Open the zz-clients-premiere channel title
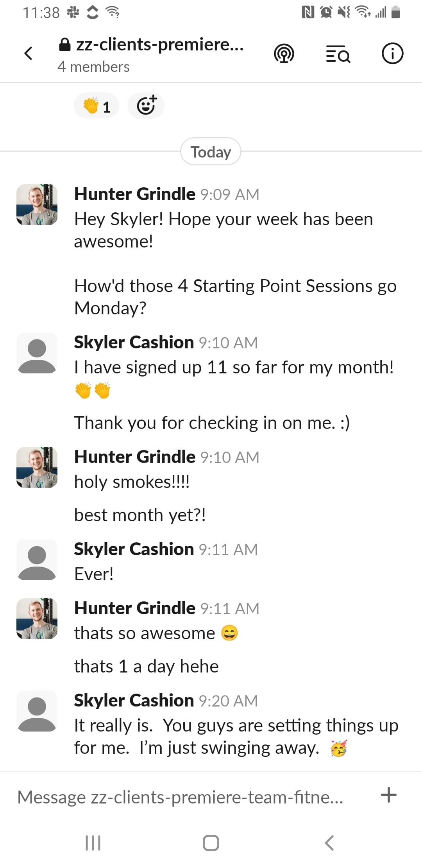The image size is (422, 868). coord(152,45)
